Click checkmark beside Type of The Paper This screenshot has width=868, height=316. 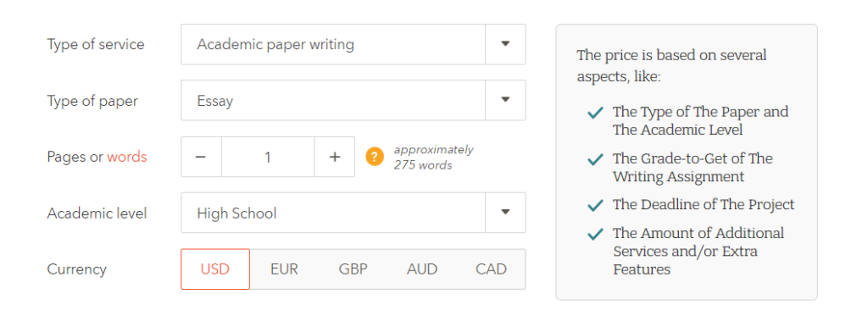click(595, 113)
